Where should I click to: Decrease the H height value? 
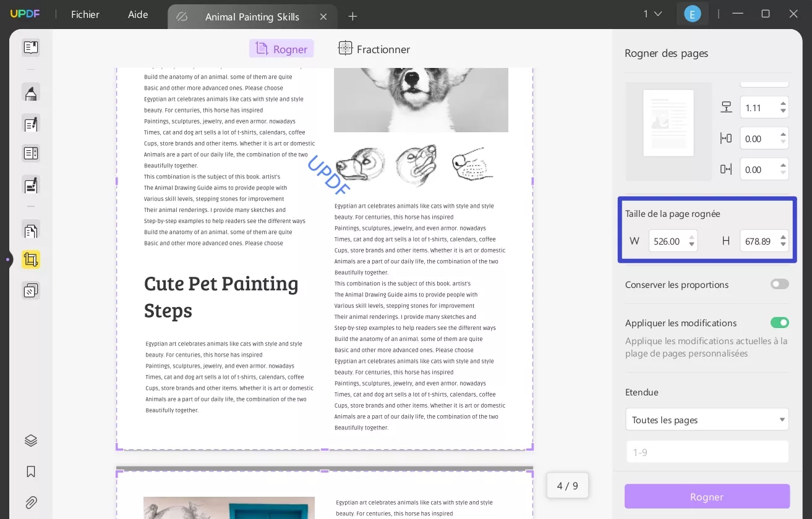coord(784,245)
